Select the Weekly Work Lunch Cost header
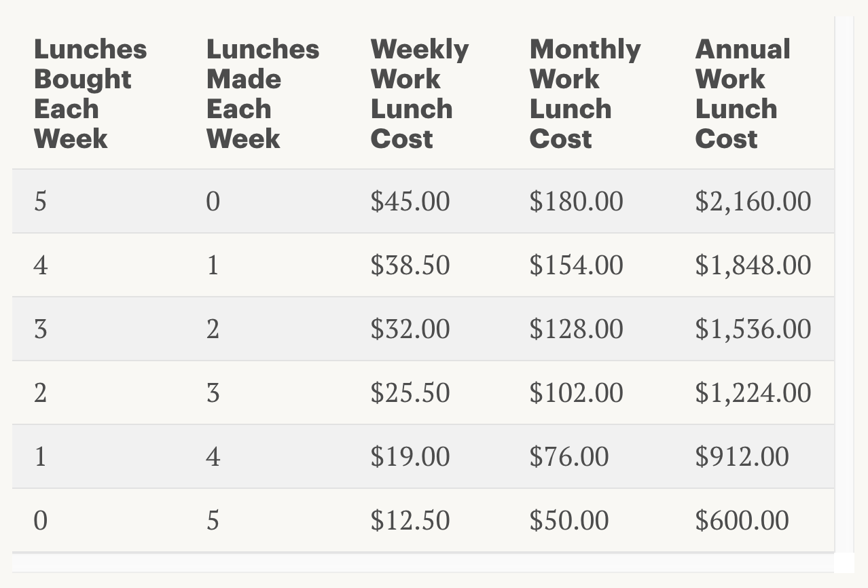The image size is (868, 588). click(419, 94)
